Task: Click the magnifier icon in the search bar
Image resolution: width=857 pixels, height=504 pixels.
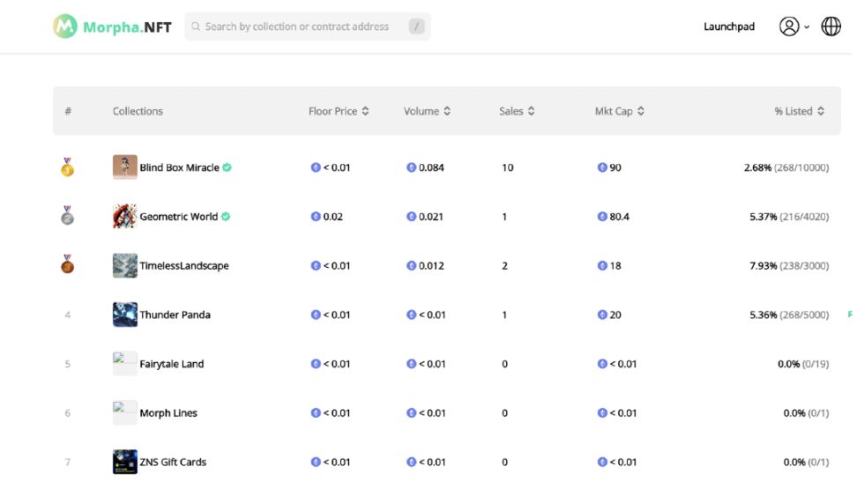Action: pos(196,26)
